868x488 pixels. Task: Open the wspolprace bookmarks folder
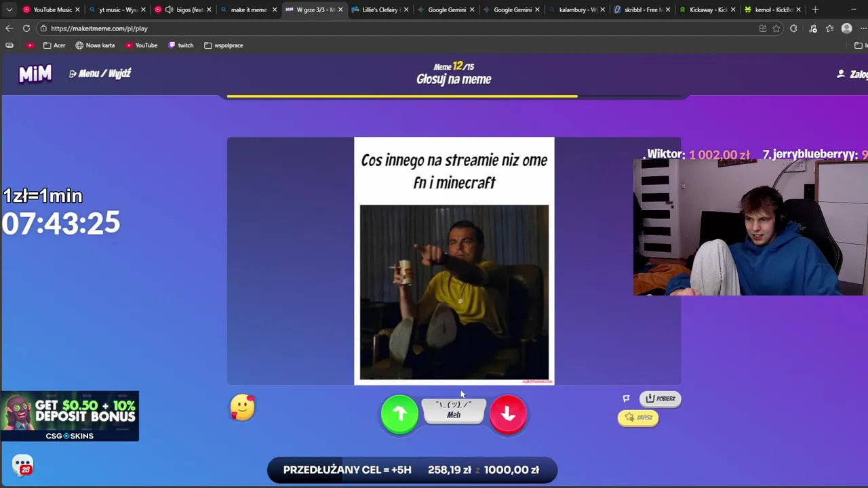coord(224,45)
